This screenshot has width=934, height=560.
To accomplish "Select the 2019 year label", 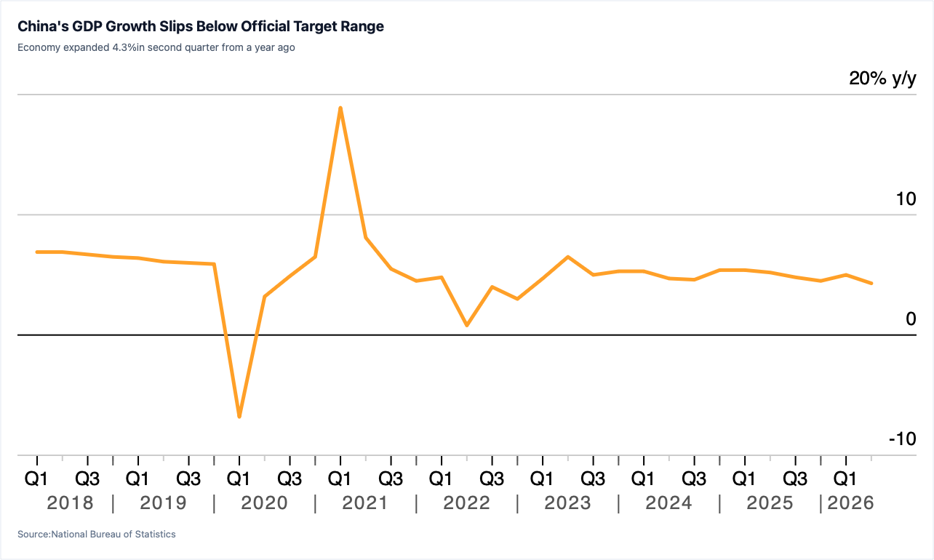I will click(x=163, y=503).
